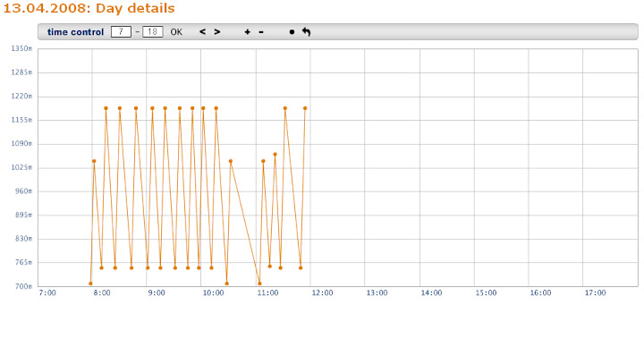Click the peak data point at 10:00
This screenshot has width=644, height=347.
pyautogui.click(x=203, y=108)
